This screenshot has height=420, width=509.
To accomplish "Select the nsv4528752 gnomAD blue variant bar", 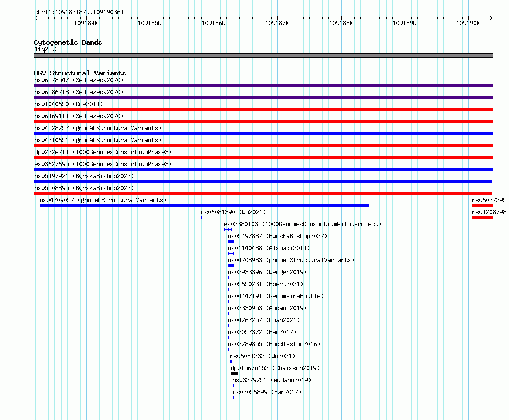I will [263, 134].
